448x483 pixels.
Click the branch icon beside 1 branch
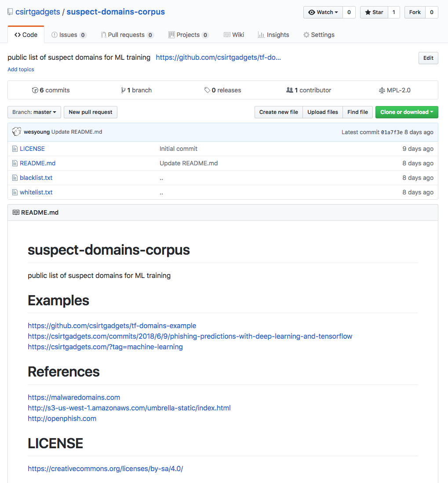(123, 90)
